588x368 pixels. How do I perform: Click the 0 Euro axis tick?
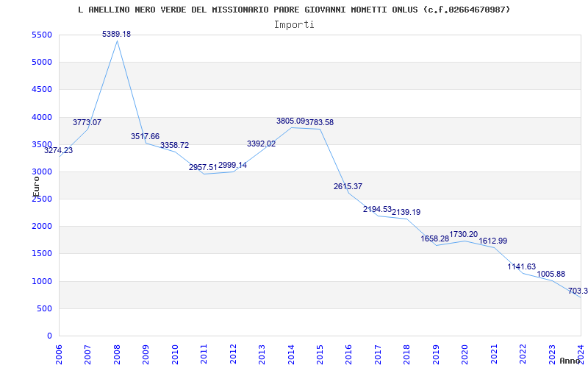[49, 336]
